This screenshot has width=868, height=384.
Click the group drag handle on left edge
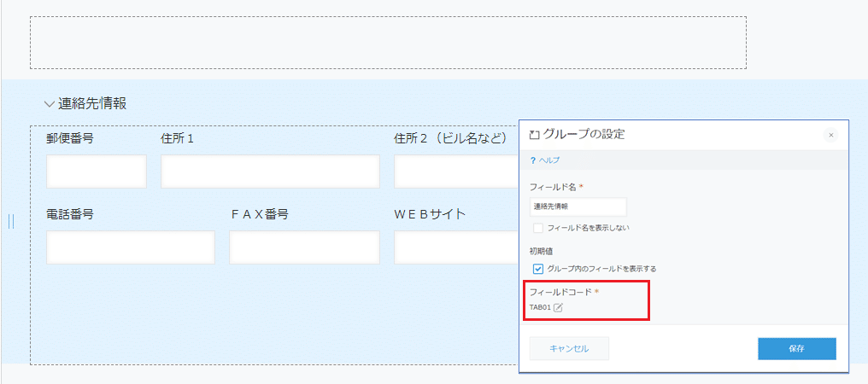[x=11, y=221]
